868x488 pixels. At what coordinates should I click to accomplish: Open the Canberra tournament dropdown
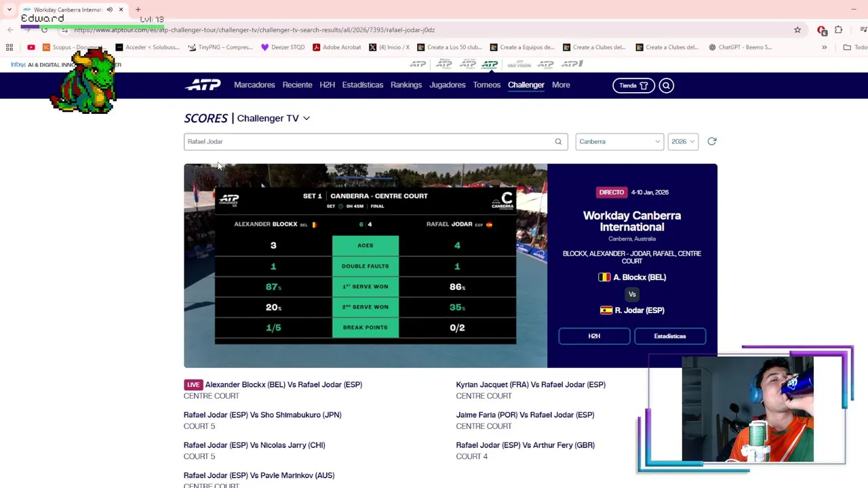click(618, 142)
